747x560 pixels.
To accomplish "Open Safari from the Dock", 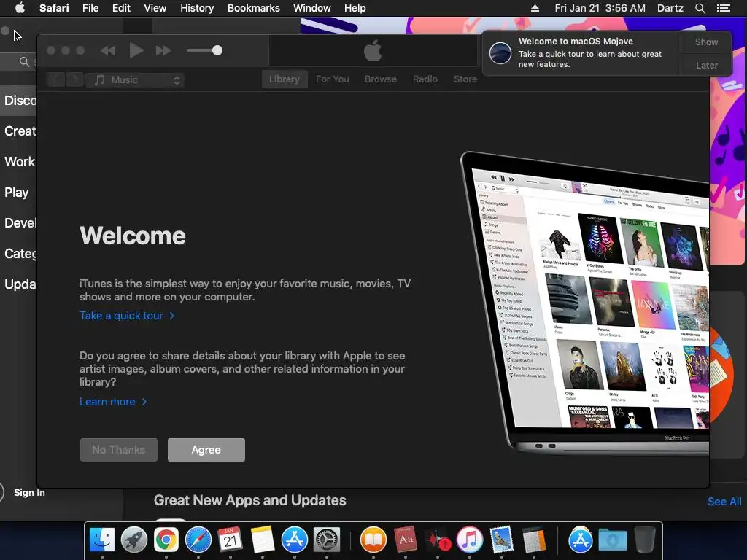I will click(x=198, y=540).
